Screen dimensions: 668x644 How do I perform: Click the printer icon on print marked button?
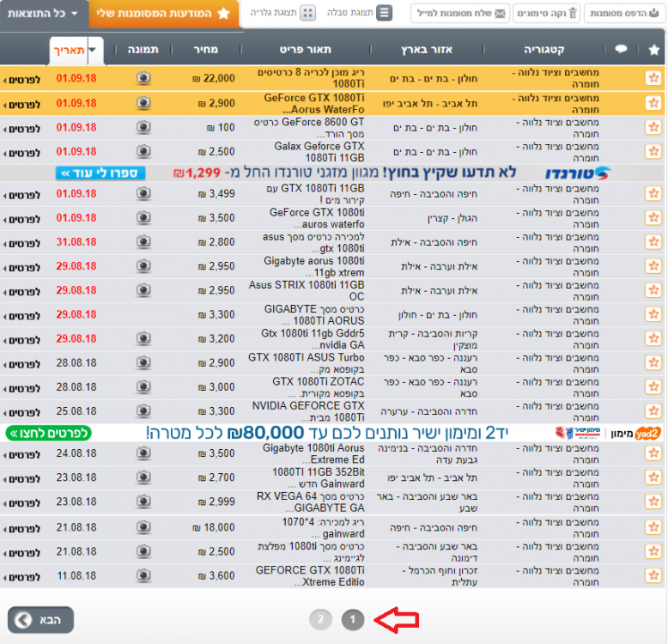coord(654,13)
